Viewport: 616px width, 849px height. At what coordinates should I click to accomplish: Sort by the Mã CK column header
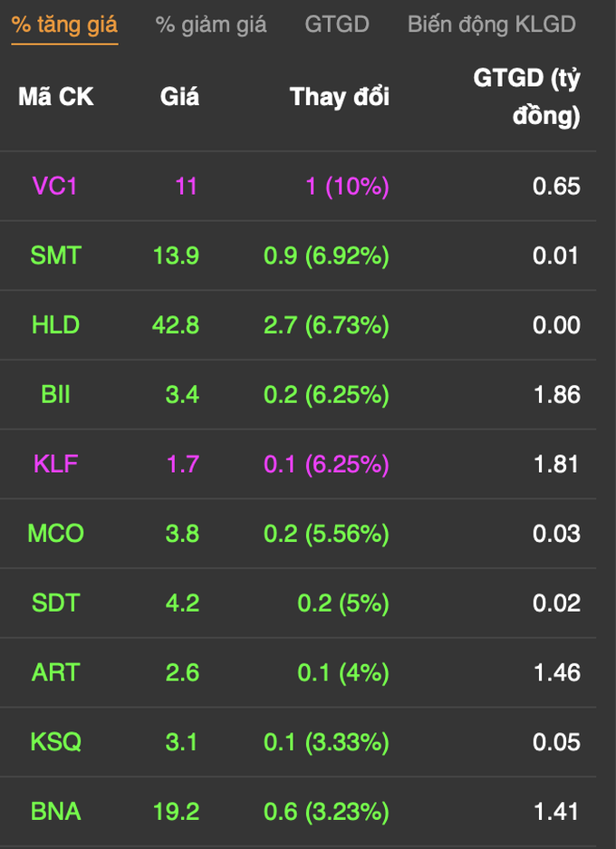(x=56, y=97)
